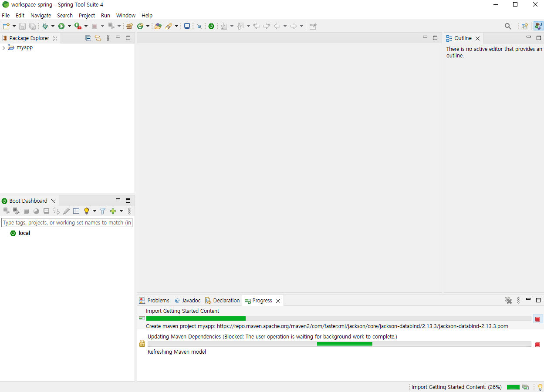The image size is (544, 392).
Task: Open the dropdown arrow next to New icon
Action: point(14,26)
